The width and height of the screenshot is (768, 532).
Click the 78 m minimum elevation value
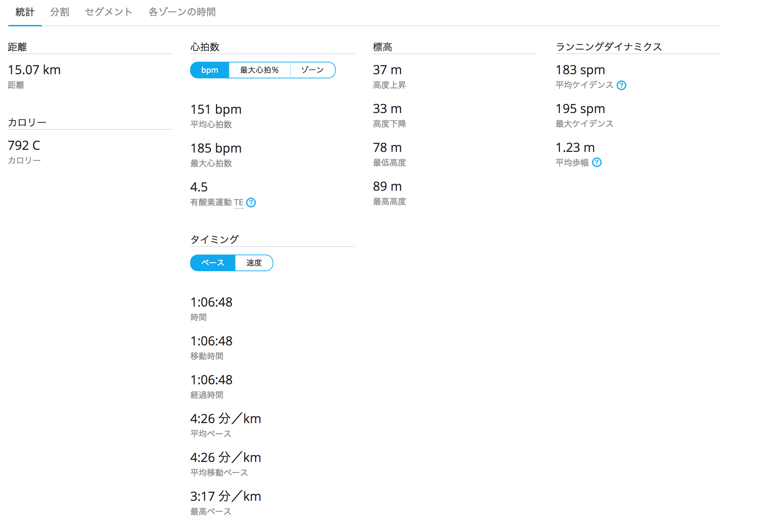pyautogui.click(x=387, y=147)
